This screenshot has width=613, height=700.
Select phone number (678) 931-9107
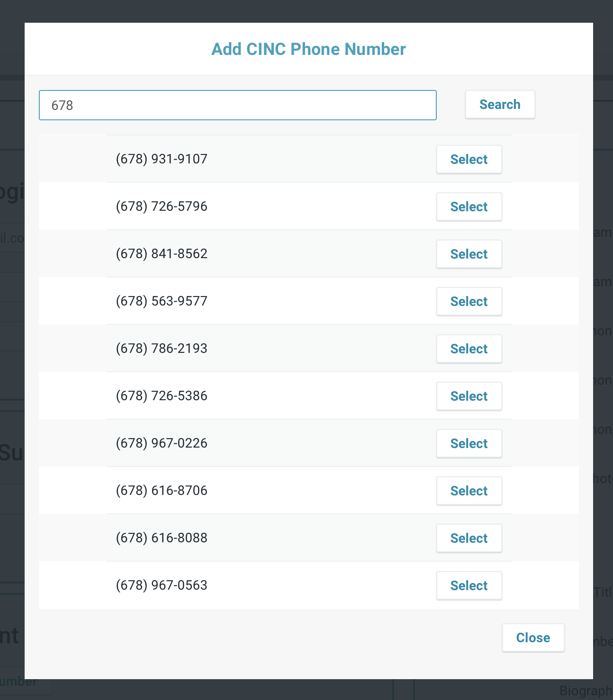pyautogui.click(x=469, y=159)
